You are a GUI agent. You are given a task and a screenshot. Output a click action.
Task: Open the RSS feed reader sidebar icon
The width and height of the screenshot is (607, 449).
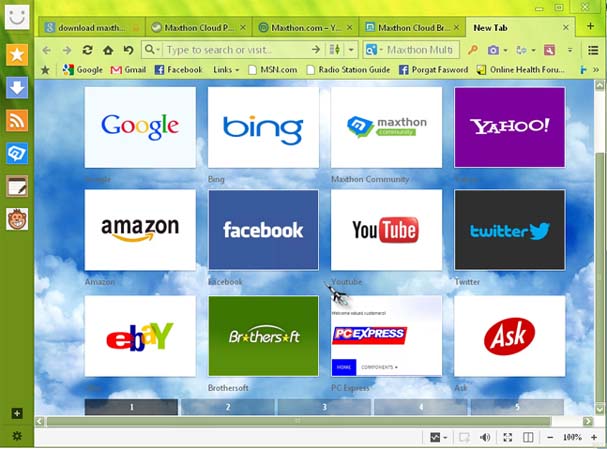(x=17, y=121)
